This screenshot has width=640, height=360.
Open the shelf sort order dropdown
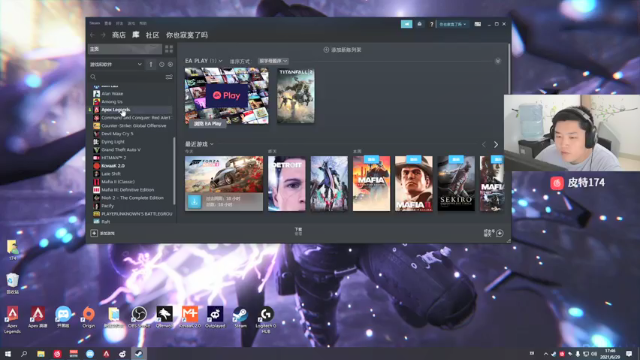[x=273, y=61]
